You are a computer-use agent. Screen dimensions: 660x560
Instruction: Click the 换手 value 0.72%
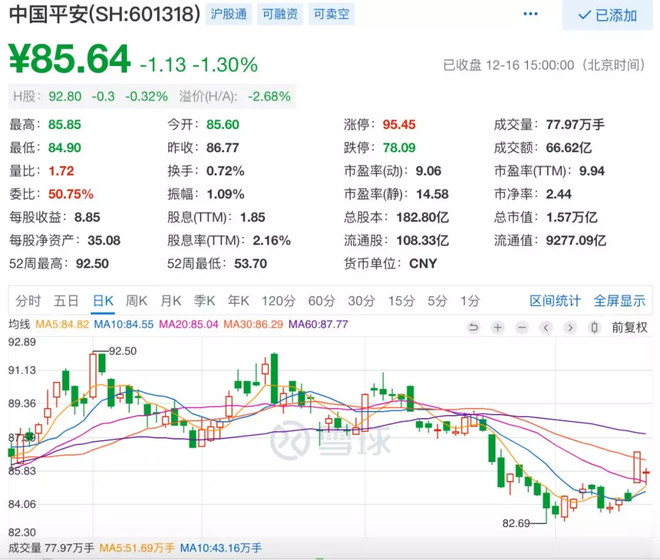click(225, 171)
